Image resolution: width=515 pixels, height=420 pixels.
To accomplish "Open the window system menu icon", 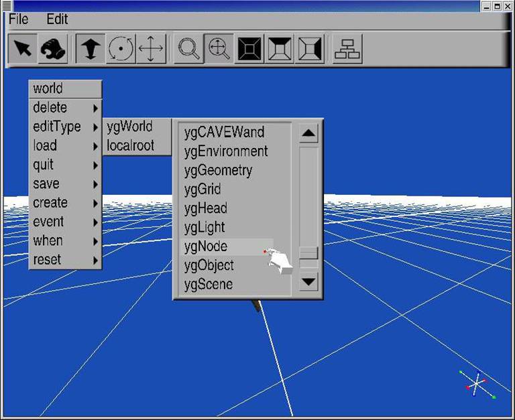I will (7, 5).
